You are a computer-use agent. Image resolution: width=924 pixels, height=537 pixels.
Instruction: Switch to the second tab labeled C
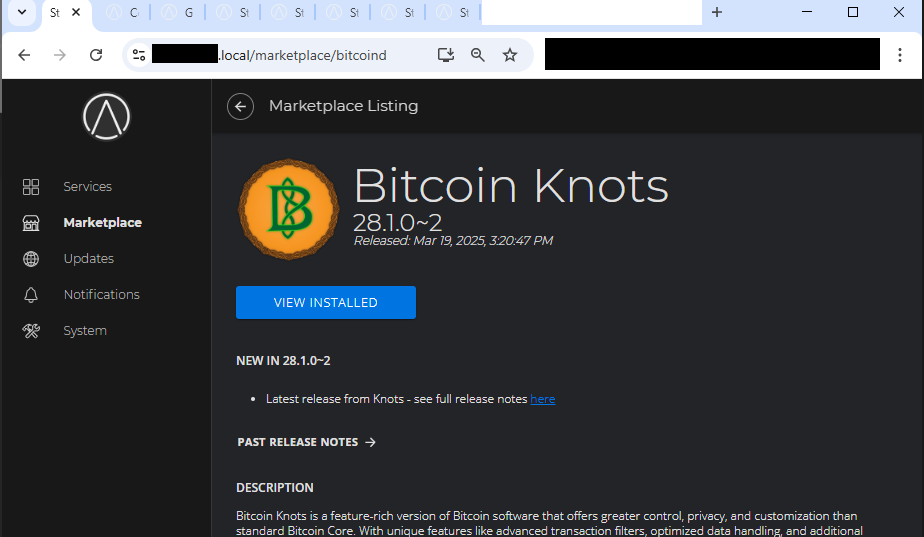[x=124, y=12]
